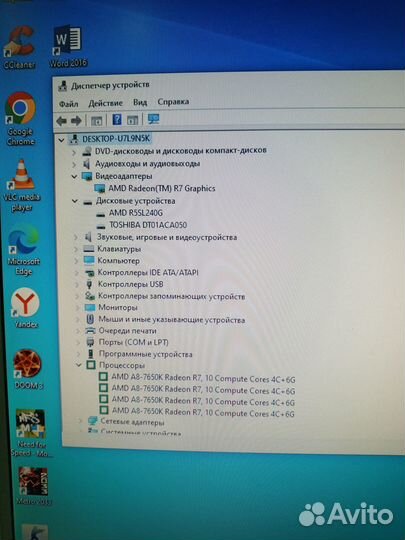
Task: Expand the Контроллеры USB category
Action: 77,284
